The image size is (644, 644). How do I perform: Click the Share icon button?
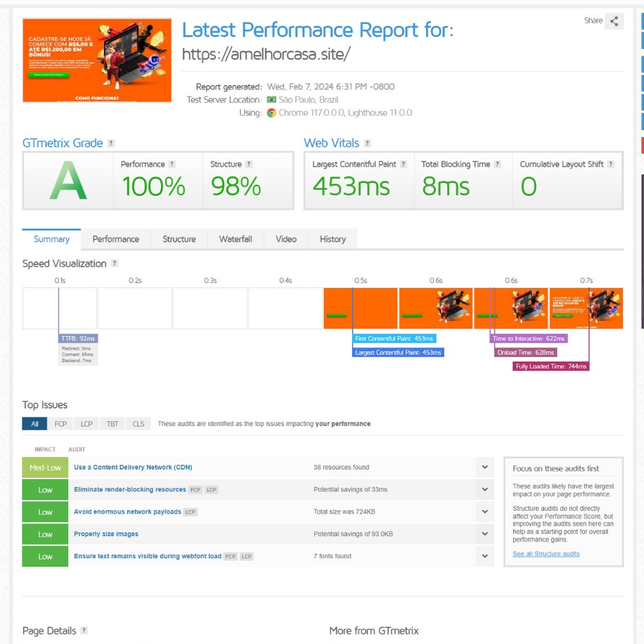pyautogui.click(x=614, y=21)
